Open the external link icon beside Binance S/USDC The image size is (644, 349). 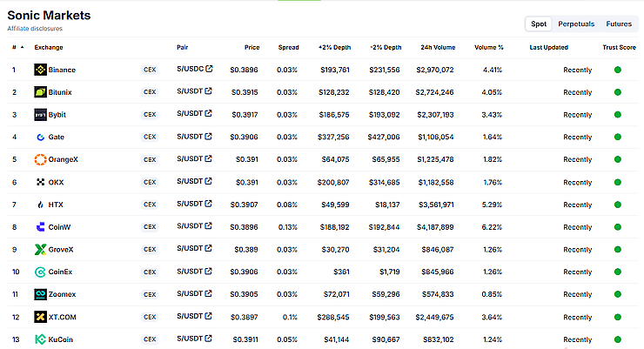tap(209, 67)
